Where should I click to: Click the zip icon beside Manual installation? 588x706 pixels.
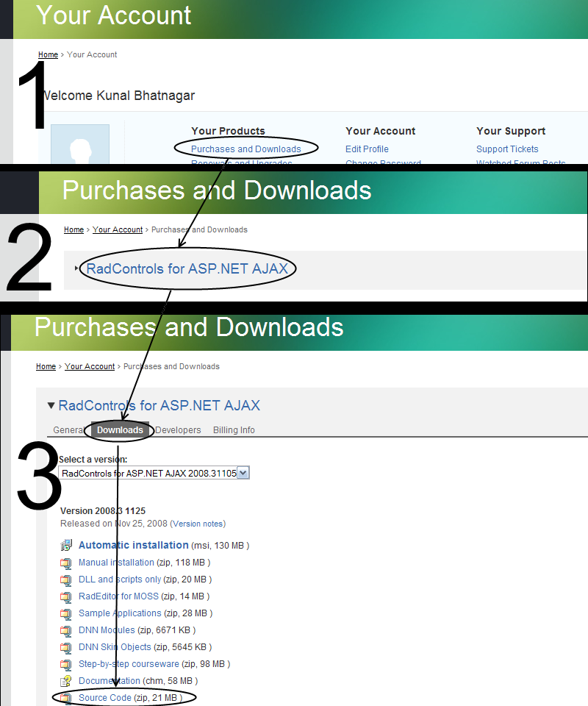coord(66,563)
